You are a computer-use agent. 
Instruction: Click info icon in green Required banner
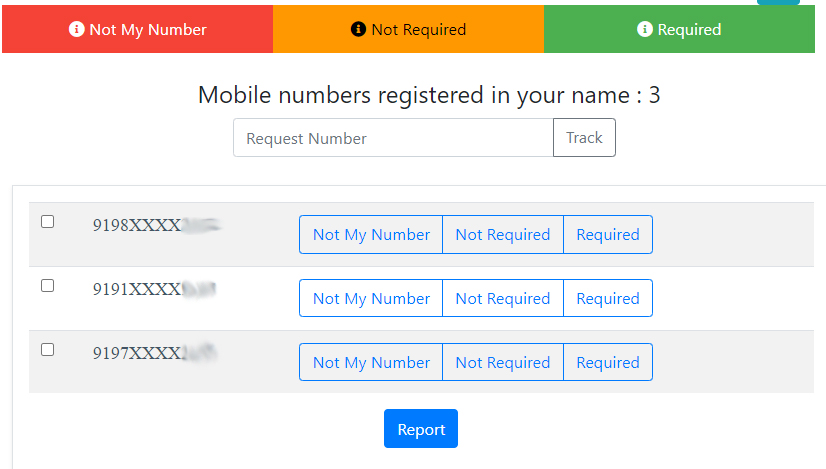[x=644, y=29]
